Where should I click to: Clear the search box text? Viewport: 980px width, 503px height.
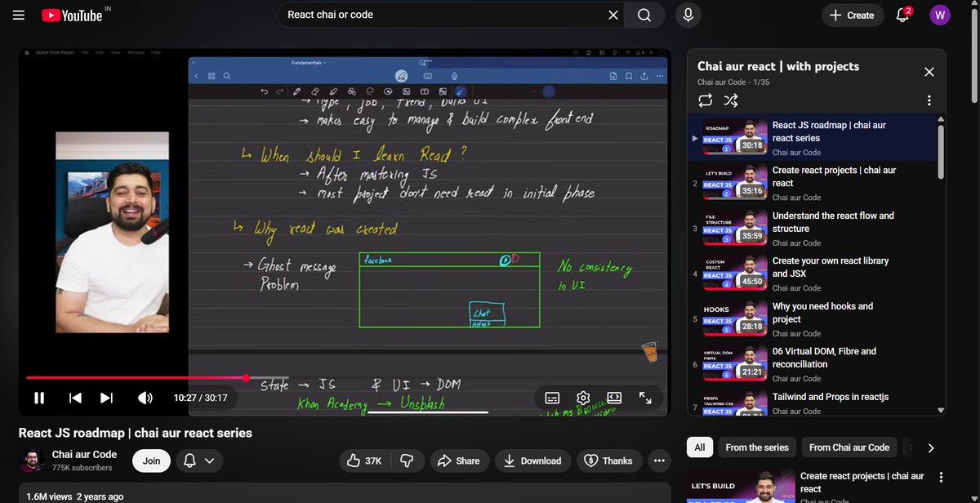(613, 15)
